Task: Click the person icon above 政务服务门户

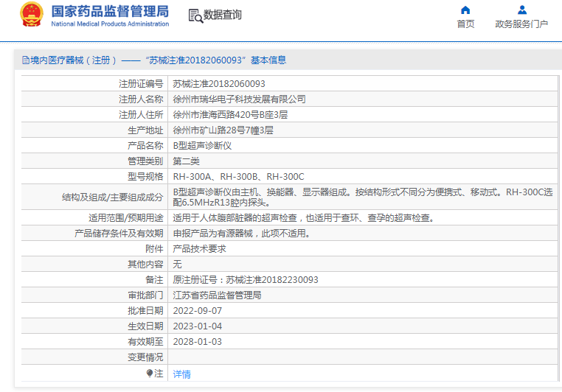Action: coord(521,10)
